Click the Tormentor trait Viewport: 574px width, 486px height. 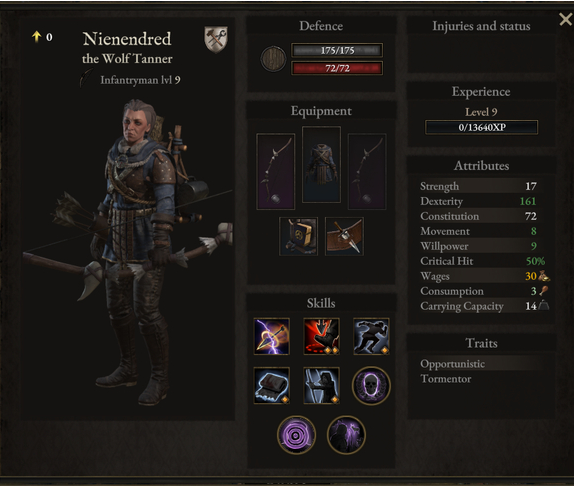pos(446,379)
